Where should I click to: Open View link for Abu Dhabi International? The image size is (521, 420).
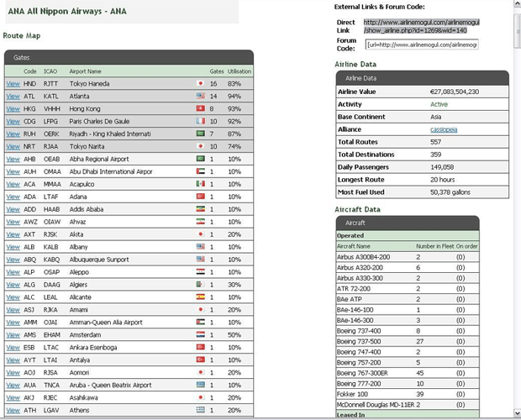coord(13,171)
